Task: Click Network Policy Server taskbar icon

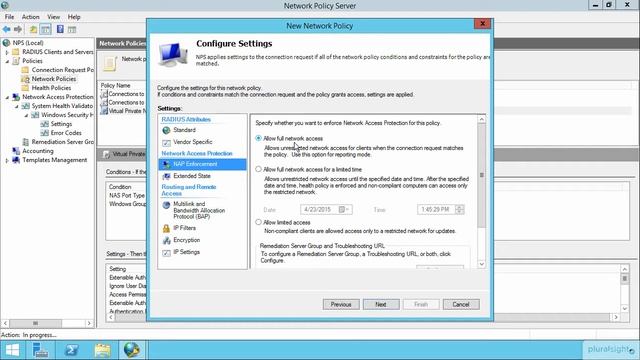Action: coord(132,350)
